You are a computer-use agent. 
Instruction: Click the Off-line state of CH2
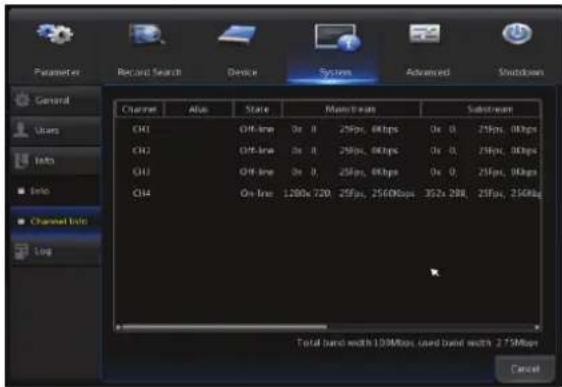(257, 150)
